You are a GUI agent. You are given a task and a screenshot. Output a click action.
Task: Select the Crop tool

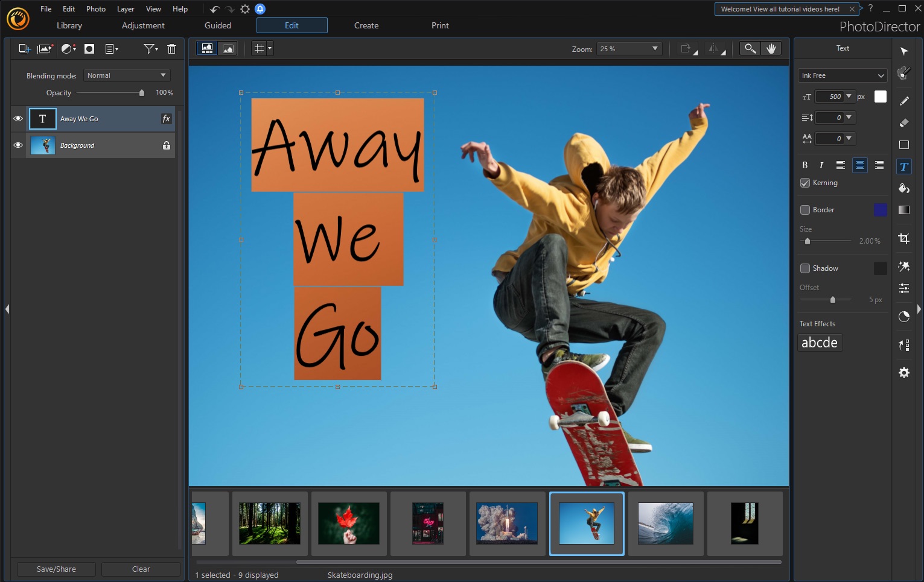tap(903, 239)
